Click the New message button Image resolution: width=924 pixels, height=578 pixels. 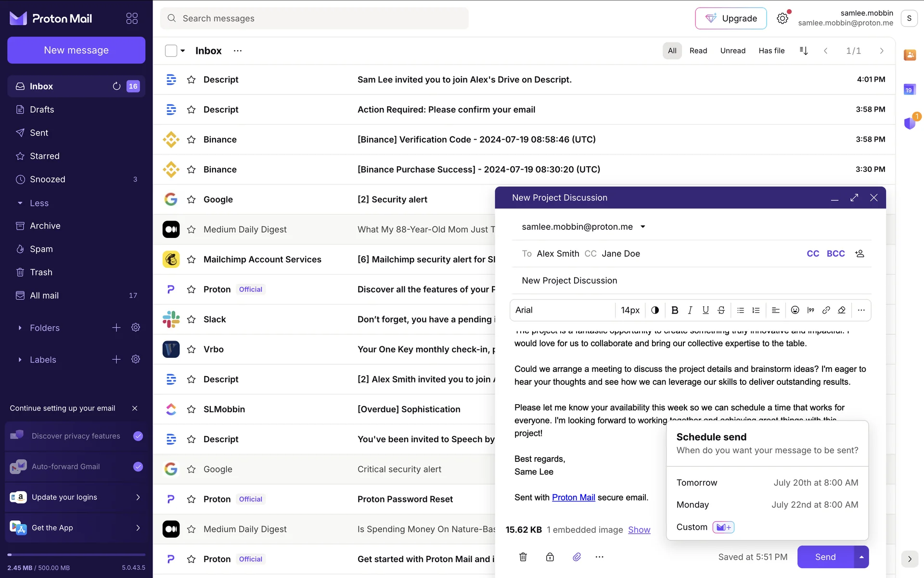76,50
